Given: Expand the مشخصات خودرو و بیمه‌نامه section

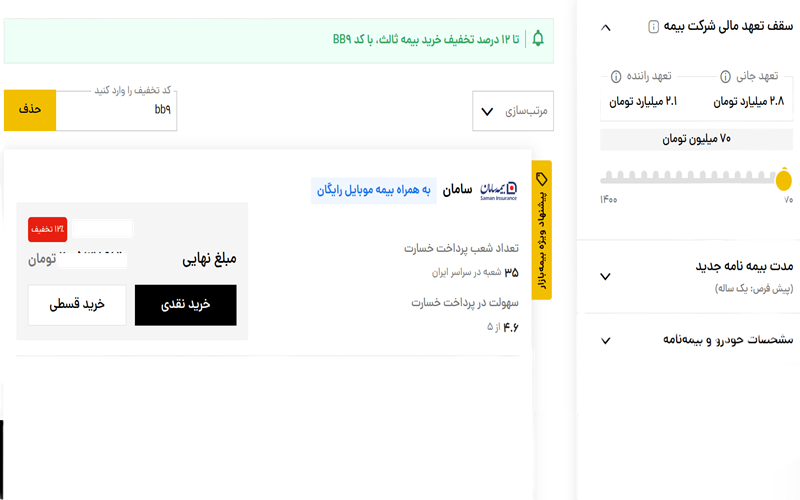Looking at the screenshot, I should pos(606,340).
